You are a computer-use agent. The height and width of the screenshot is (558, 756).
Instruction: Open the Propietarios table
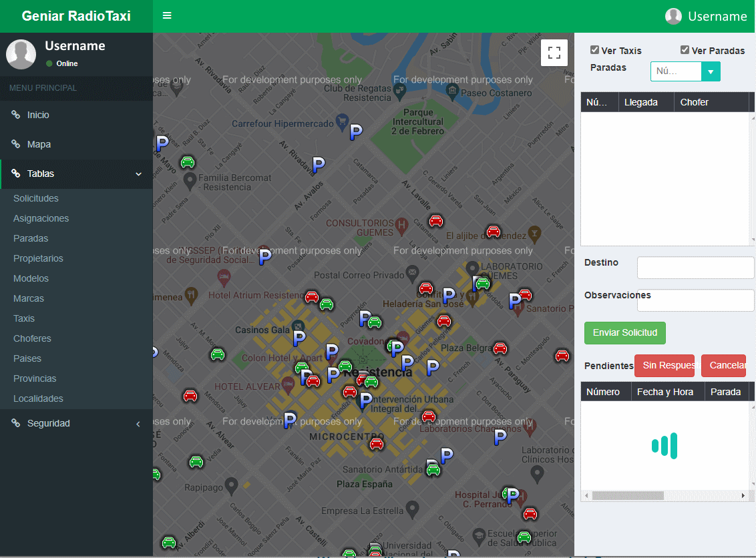[x=38, y=258]
